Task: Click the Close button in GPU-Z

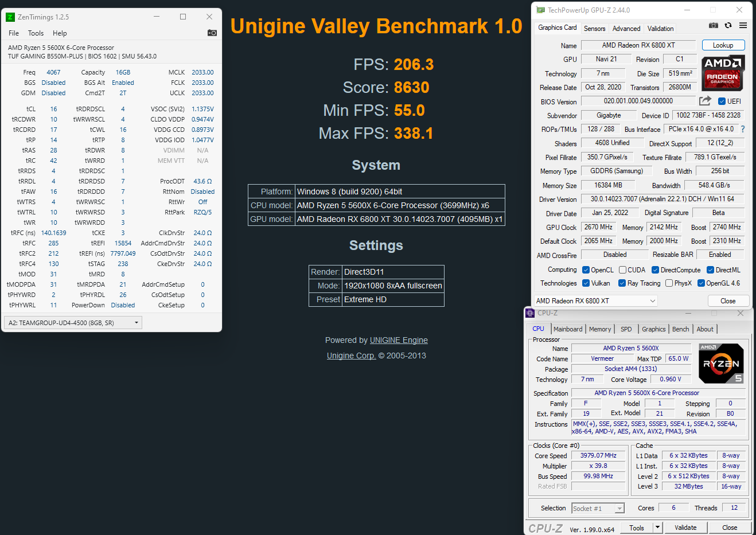Action: click(728, 300)
